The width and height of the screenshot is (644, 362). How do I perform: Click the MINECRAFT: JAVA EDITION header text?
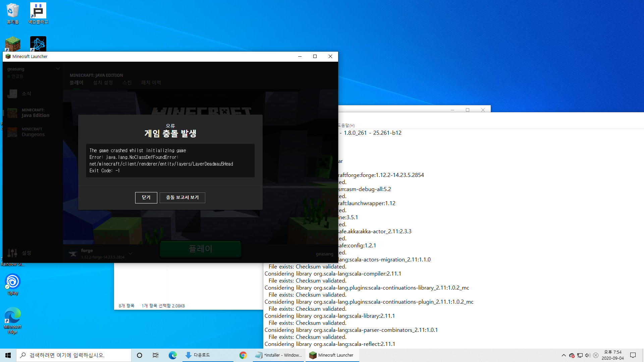point(96,75)
